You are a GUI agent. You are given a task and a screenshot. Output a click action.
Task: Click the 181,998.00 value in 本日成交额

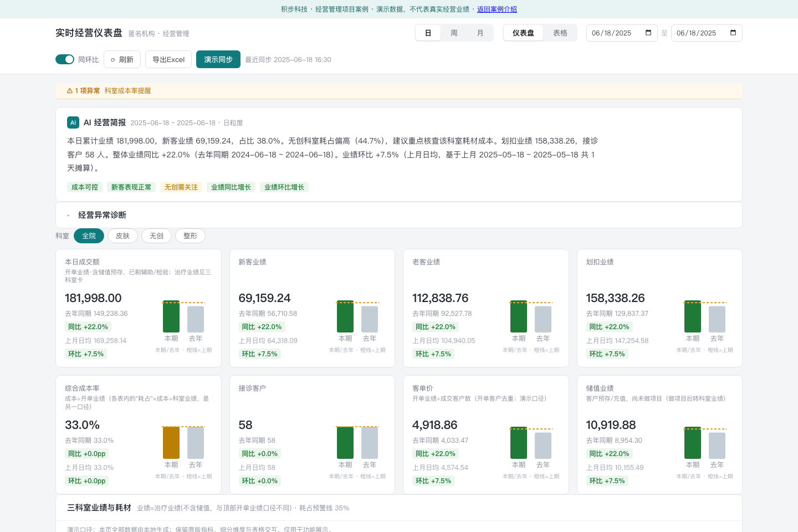pos(93,298)
